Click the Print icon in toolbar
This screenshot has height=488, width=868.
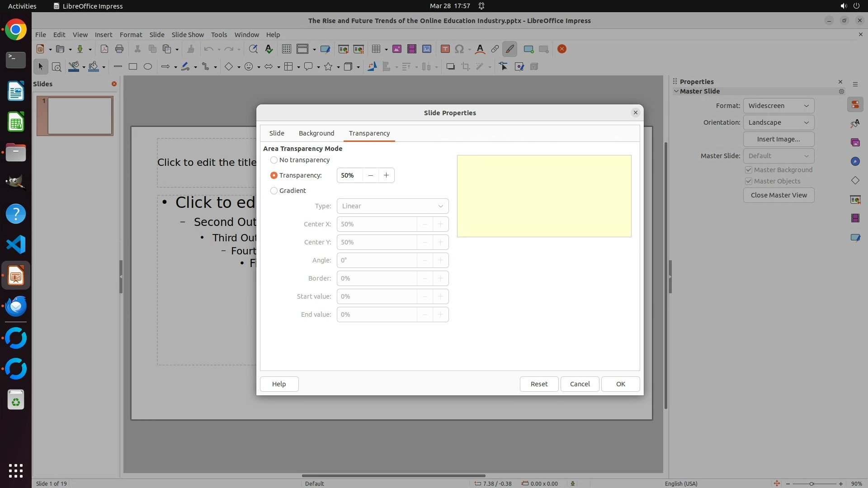tap(119, 49)
